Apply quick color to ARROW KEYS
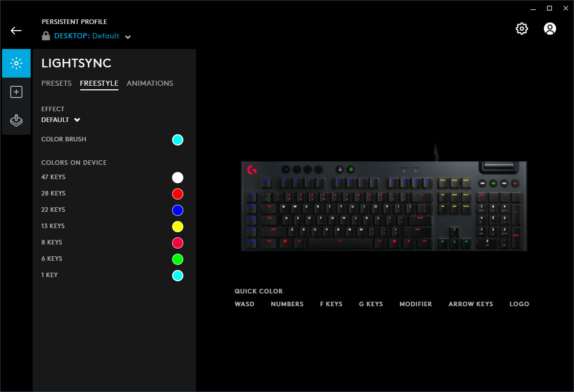 click(x=470, y=304)
